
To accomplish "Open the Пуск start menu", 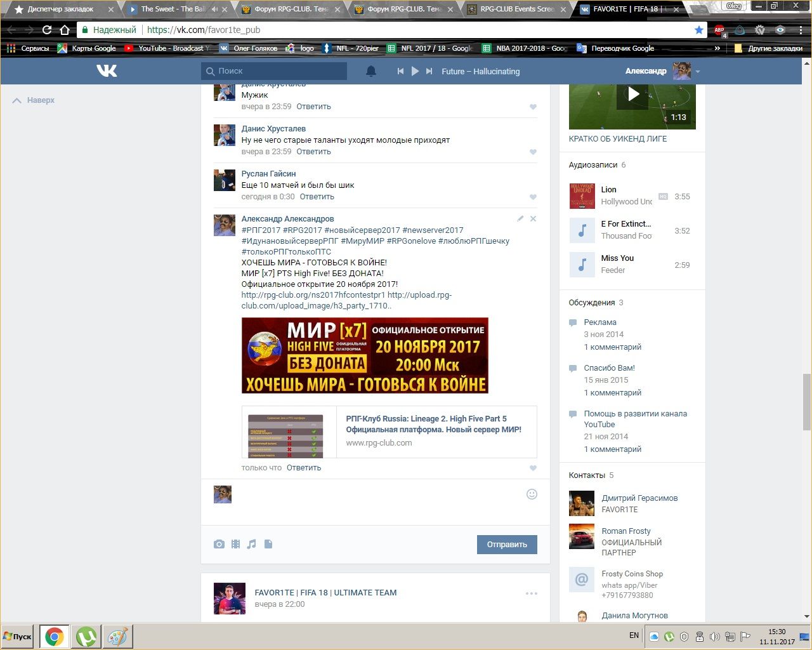I will tap(18, 637).
